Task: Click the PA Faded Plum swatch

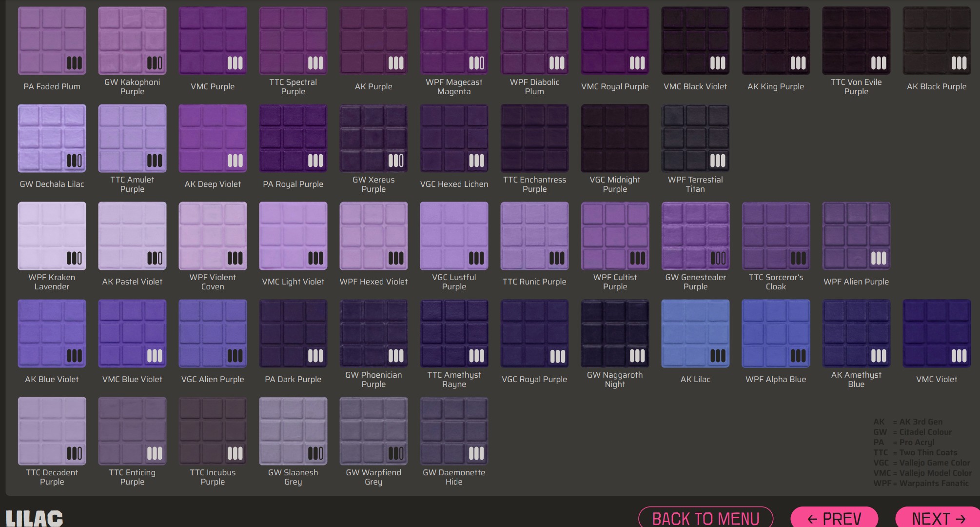Action: pos(52,41)
